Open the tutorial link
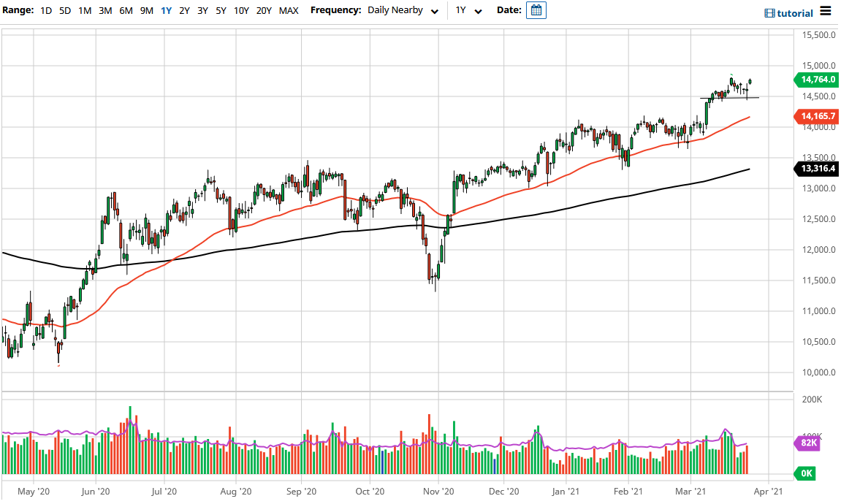Screen dimensions: 841x504 pyautogui.click(x=795, y=12)
